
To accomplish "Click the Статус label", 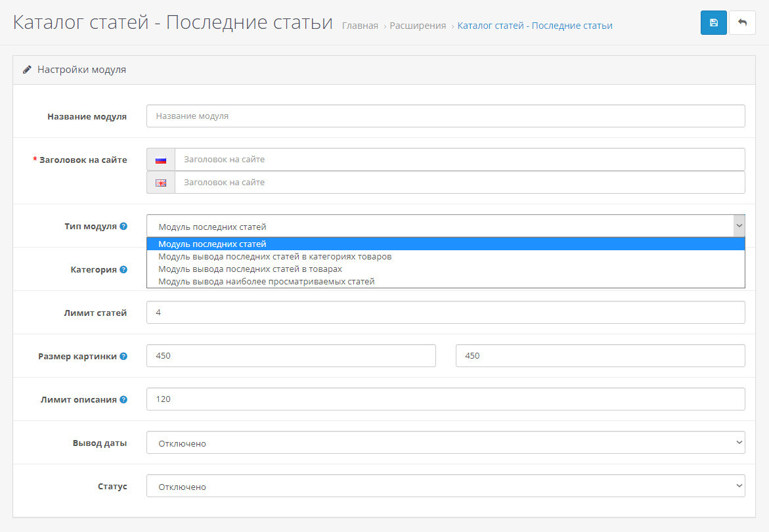I will (x=112, y=487).
